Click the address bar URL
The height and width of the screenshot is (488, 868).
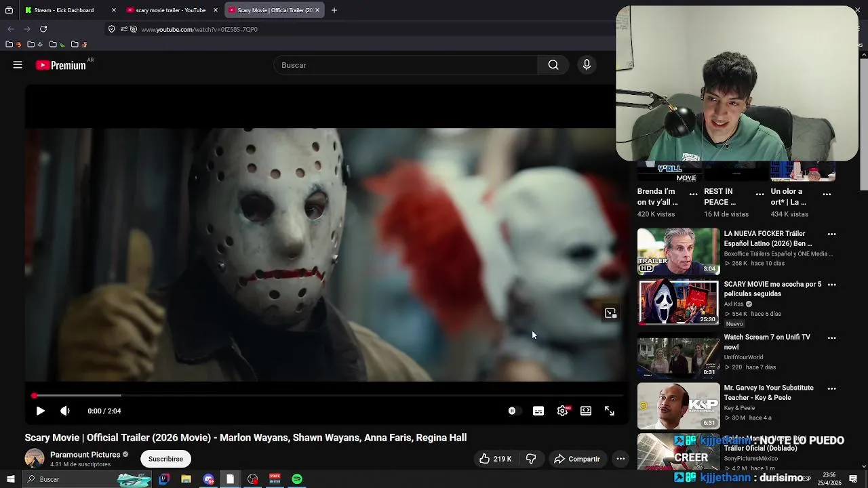[199, 30]
